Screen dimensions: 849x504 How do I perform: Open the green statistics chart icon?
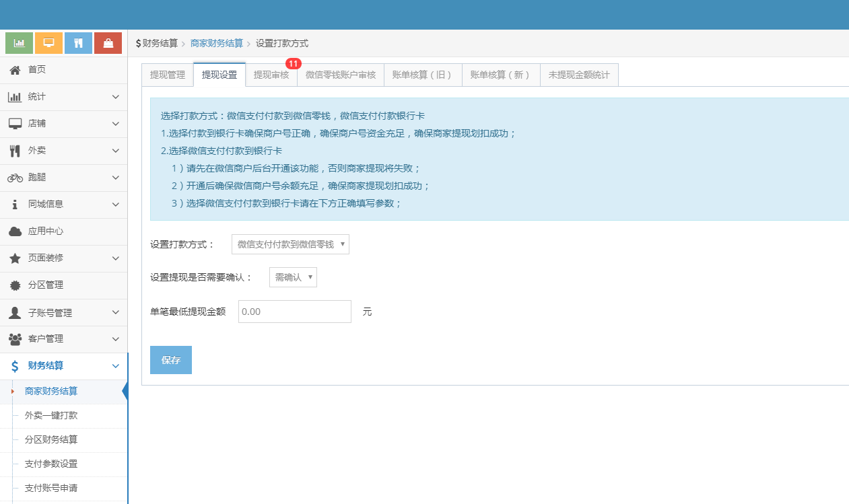tap(18, 42)
